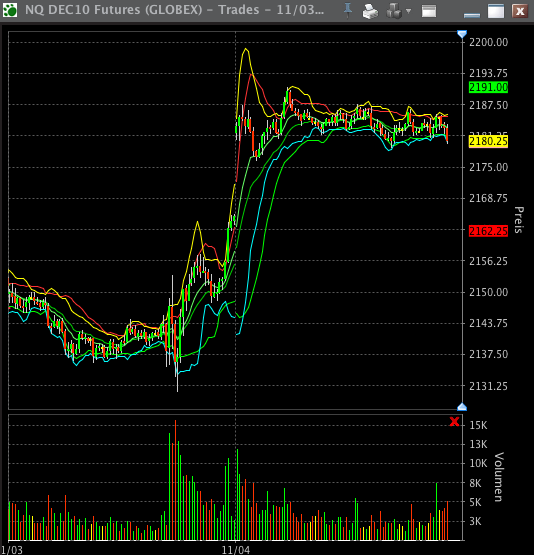Click the top blue price-axis scale handle
The width and height of the screenshot is (534, 555).
tap(462, 34)
